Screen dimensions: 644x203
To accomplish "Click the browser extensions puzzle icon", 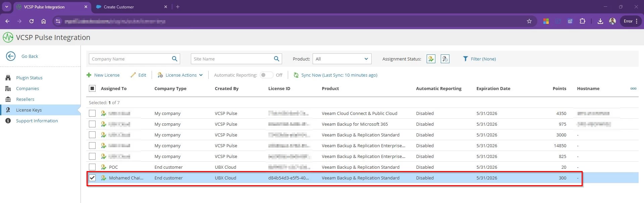I will pos(582,21).
